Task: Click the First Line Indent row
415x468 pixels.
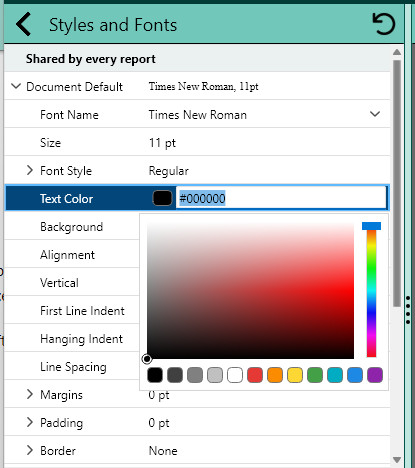Action: click(72, 311)
